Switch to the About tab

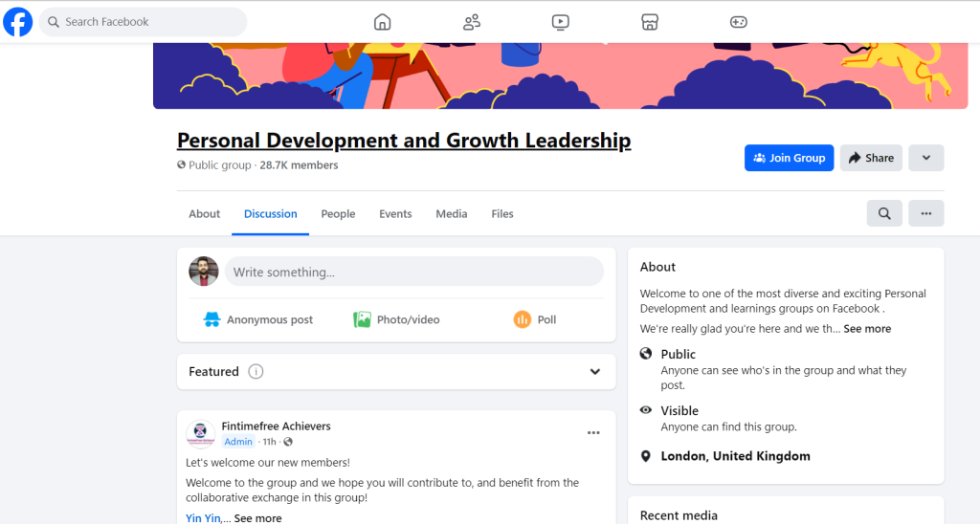205,213
